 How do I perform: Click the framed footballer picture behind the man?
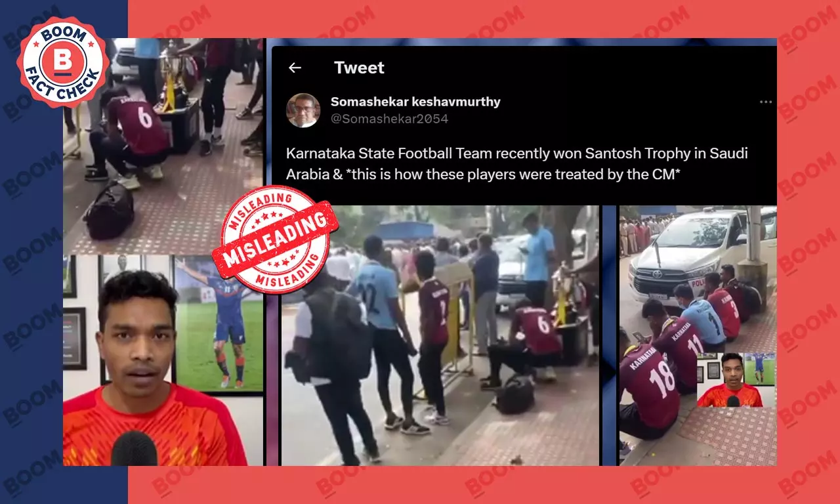pyautogui.click(x=219, y=324)
